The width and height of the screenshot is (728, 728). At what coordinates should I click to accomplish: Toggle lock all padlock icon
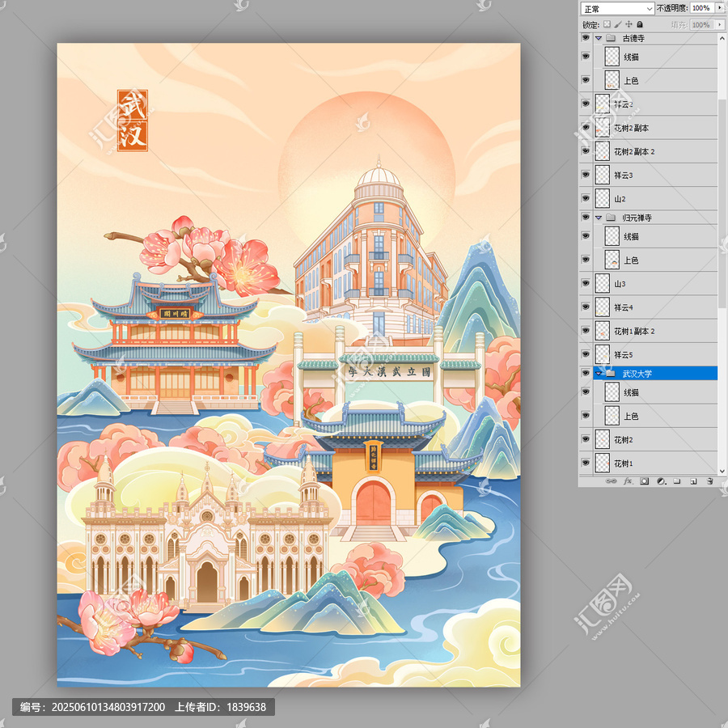point(640,24)
